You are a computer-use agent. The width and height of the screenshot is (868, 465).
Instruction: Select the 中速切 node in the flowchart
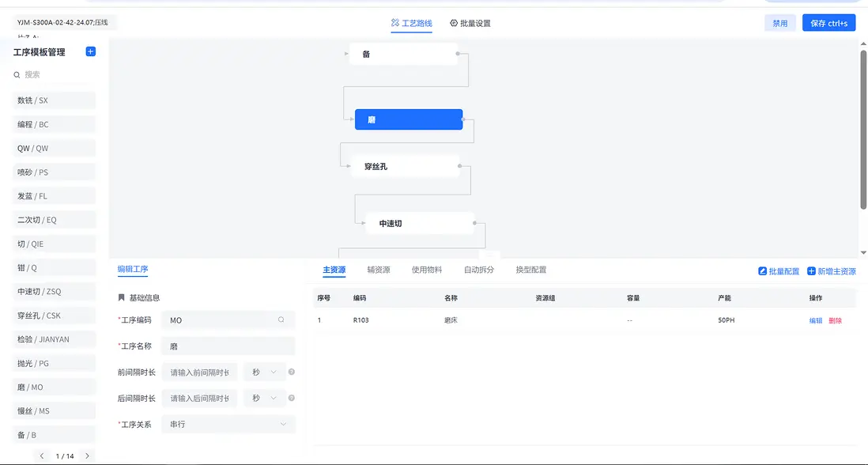pyautogui.click(x=420, y=223)
